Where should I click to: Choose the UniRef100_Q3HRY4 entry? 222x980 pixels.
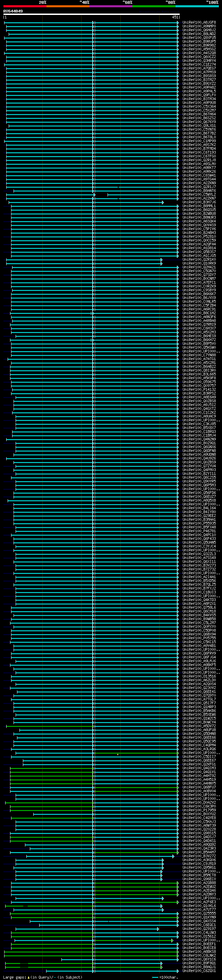199,61
